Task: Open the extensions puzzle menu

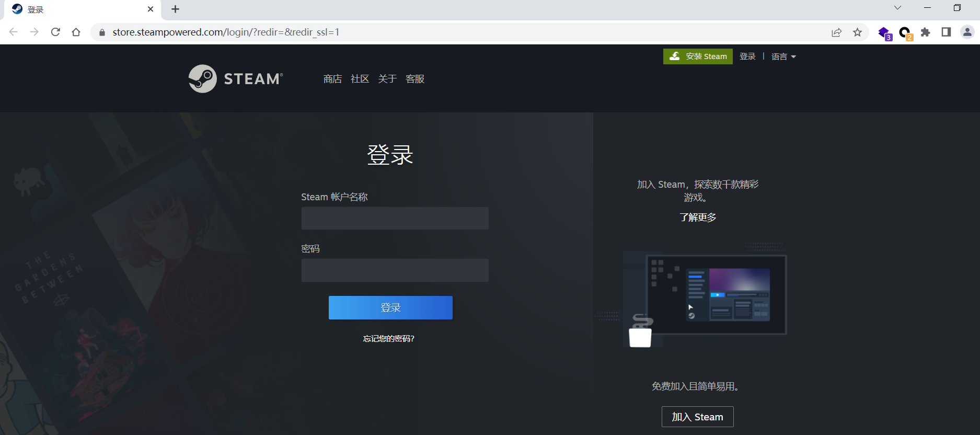Action: (x=925, y=32)
